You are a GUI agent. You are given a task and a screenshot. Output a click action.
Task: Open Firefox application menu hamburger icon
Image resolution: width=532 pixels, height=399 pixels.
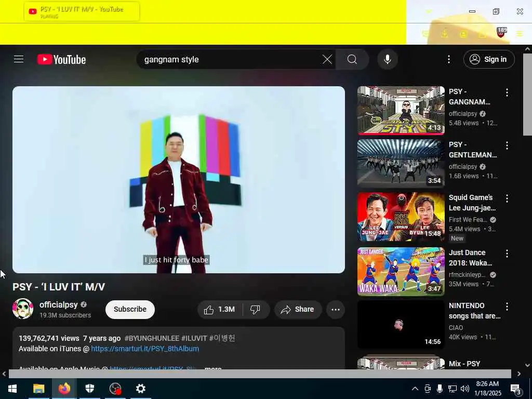(x=520, y=34)
